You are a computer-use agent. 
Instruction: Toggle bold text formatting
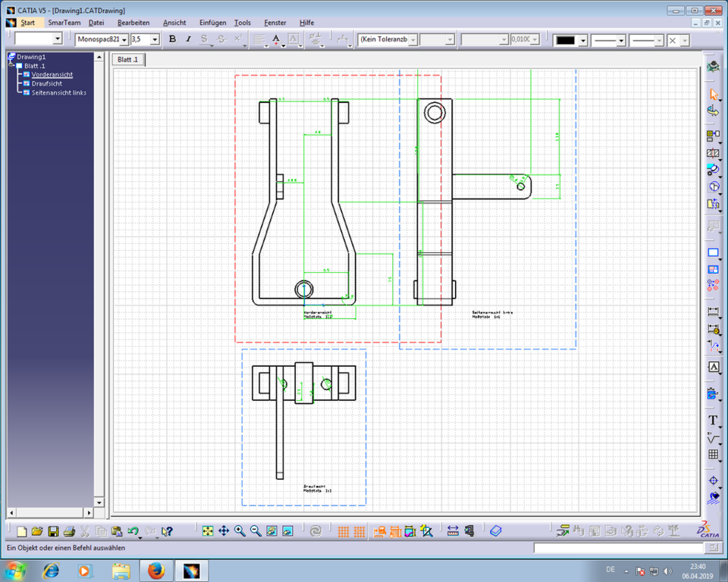172,39
